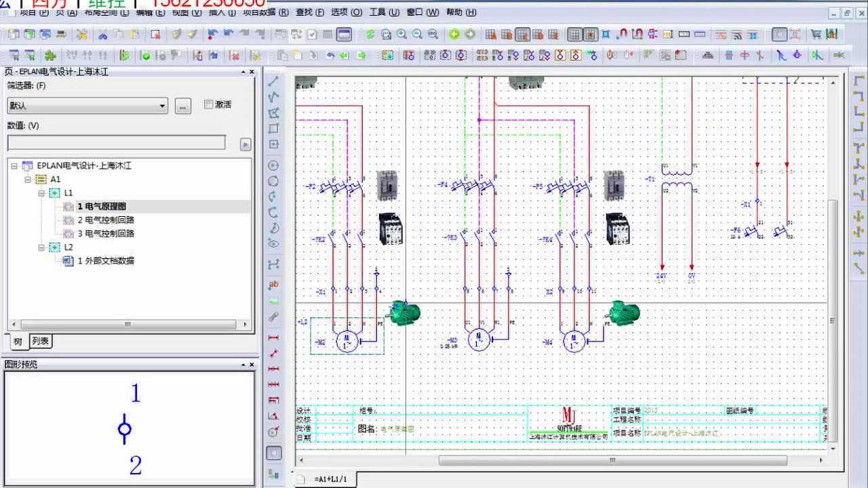The image size is (868, 488).
Task: Enable the 激活 filter checkbox
Action: point(209,104)
